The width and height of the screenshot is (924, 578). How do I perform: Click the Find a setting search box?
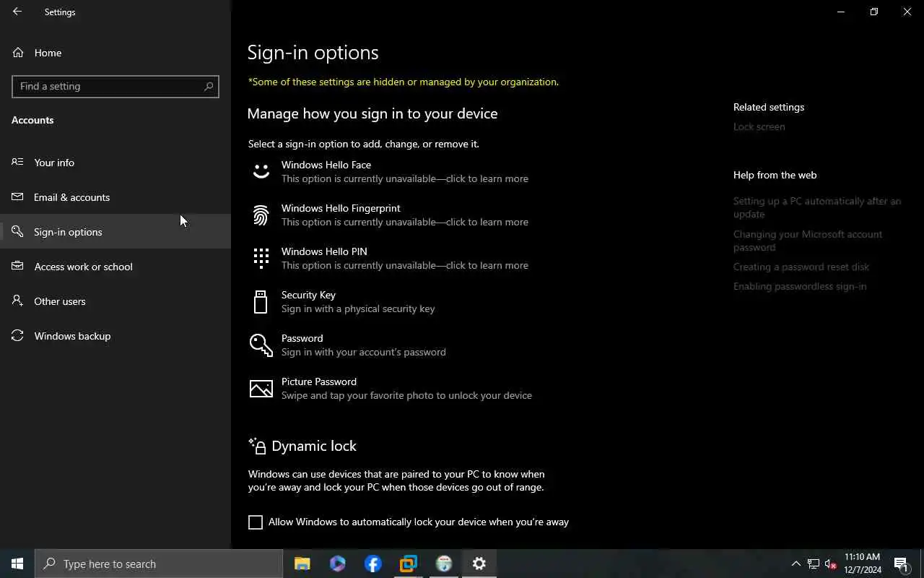point(115,86)
